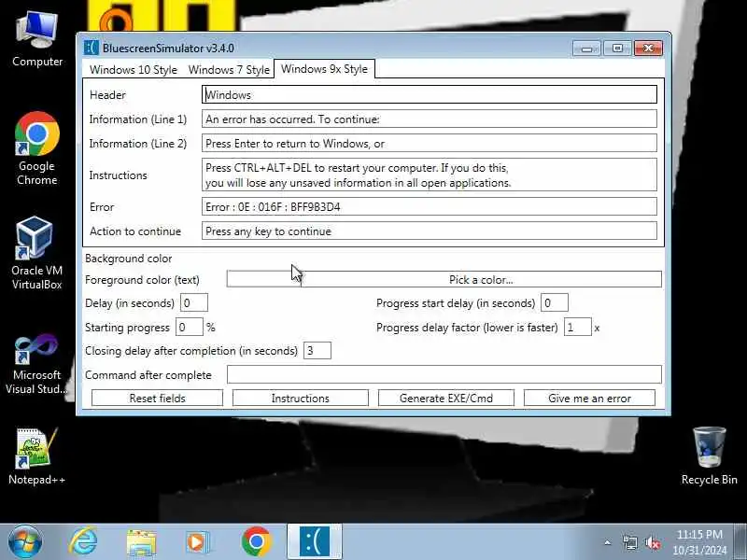Click the Show desktop strip

tap(740, 542)
